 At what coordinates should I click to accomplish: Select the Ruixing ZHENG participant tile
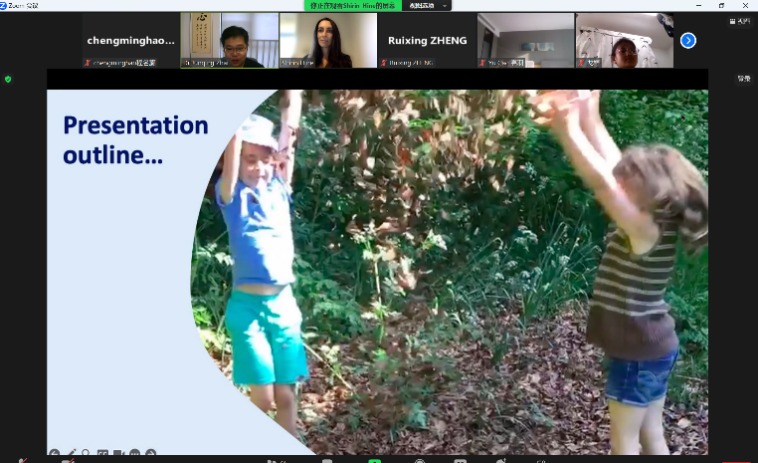pyautogui.click(x=427, y=41)
